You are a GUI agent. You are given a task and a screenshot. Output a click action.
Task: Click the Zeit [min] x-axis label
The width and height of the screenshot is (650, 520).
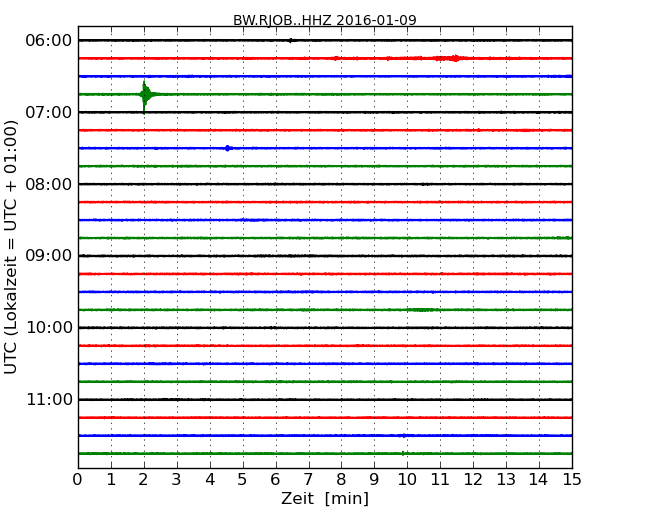pos(325,498)
